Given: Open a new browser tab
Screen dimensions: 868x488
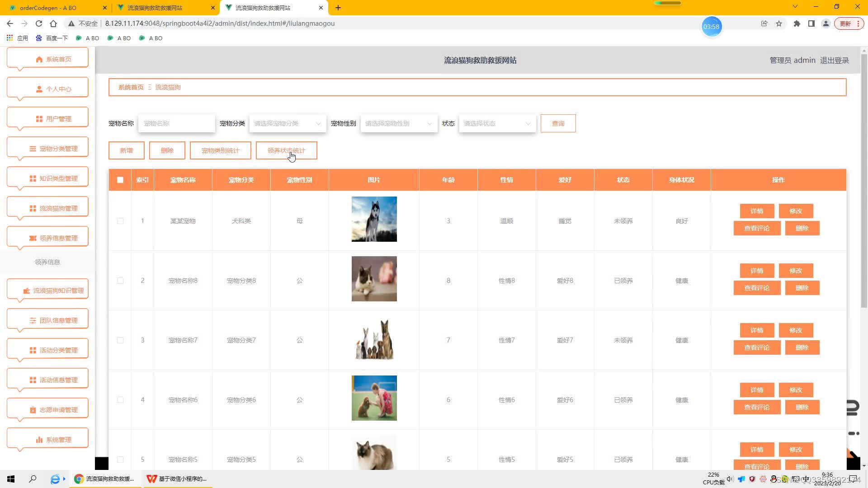Looking at the screenshot, I should [338, 8].
